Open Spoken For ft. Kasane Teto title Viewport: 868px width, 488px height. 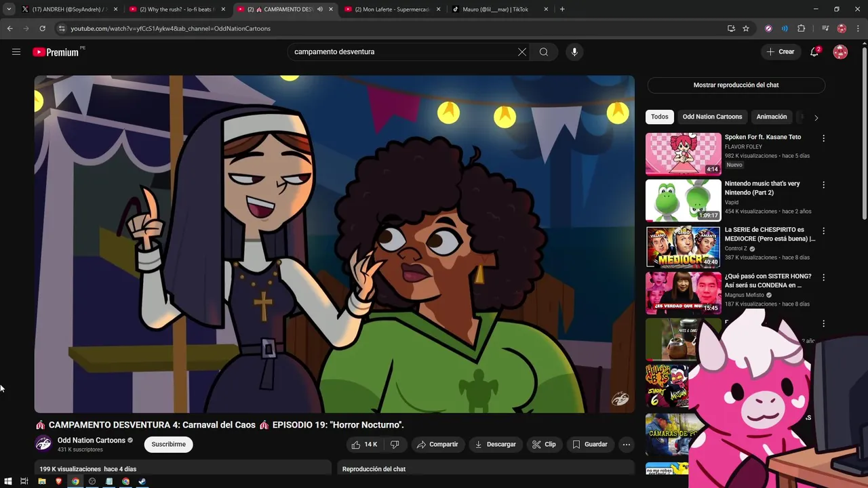point(763,137)
